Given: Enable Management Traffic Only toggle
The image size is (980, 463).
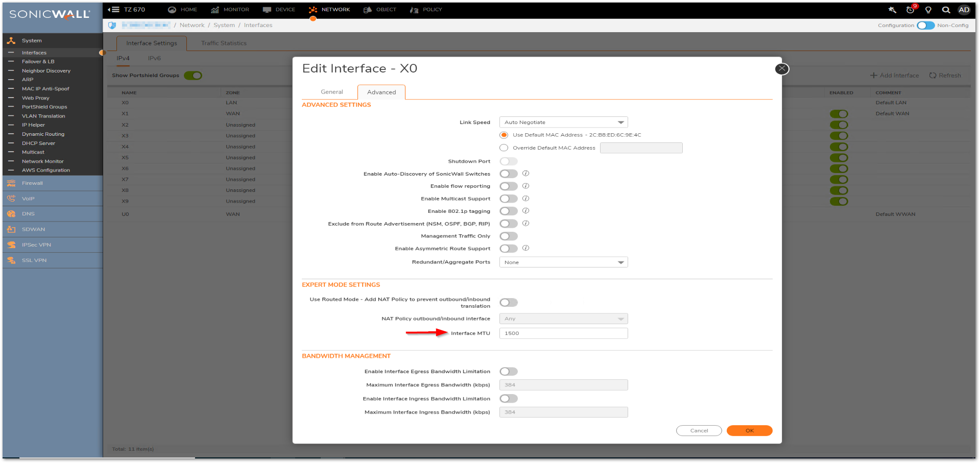Looking at the screenshot, I should tap(509, 236).
